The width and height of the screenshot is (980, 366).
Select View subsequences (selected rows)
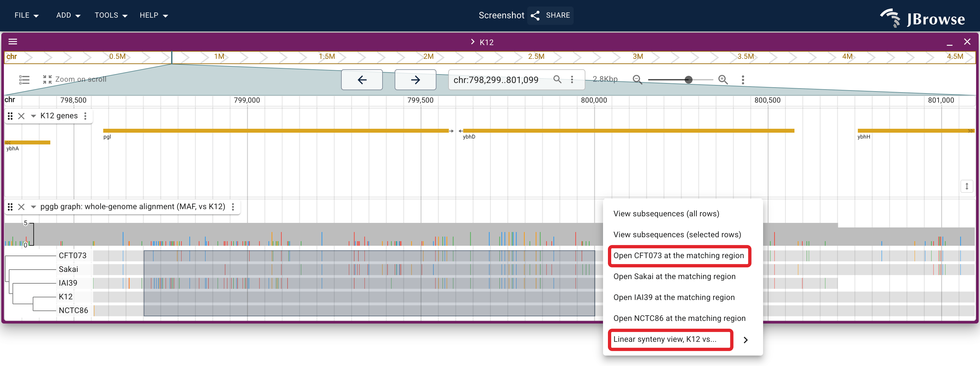pos(682,234)
